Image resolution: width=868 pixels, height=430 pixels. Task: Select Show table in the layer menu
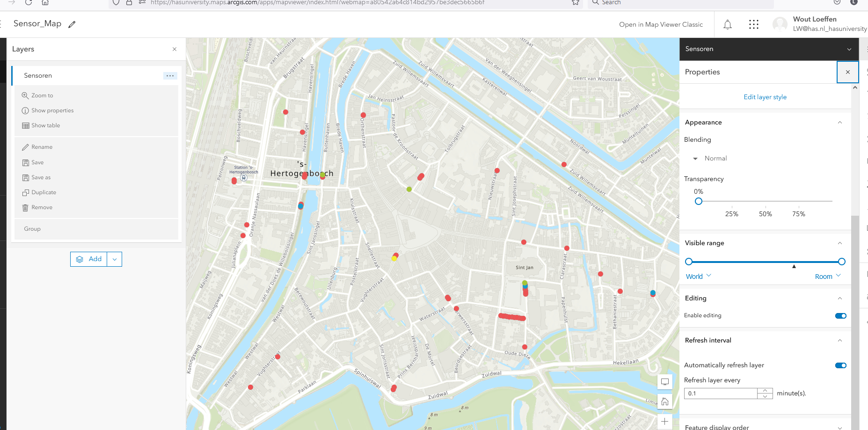click(41, 125)
